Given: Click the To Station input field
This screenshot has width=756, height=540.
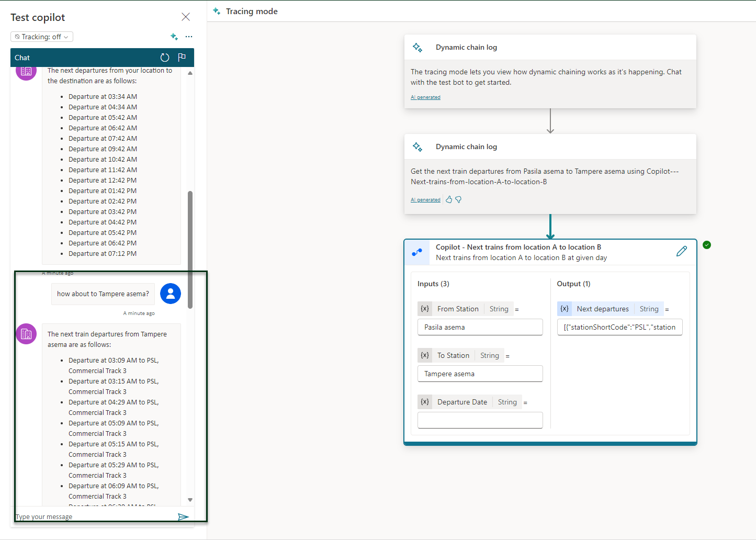Looking at the screenshot, I should (480, 374).
